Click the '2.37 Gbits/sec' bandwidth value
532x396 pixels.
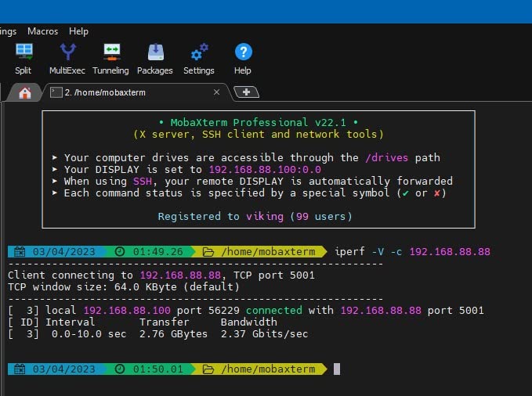tap(264, 334)
